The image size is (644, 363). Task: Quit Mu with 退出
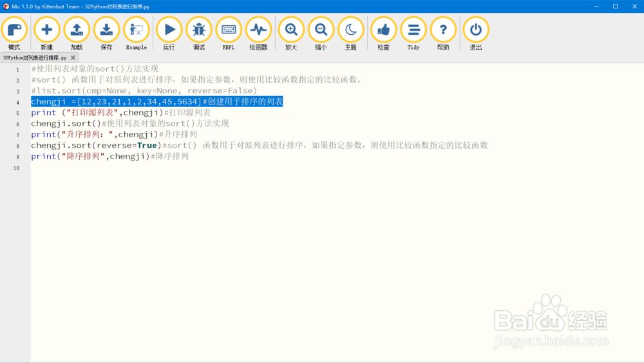(x=476, y=34)
